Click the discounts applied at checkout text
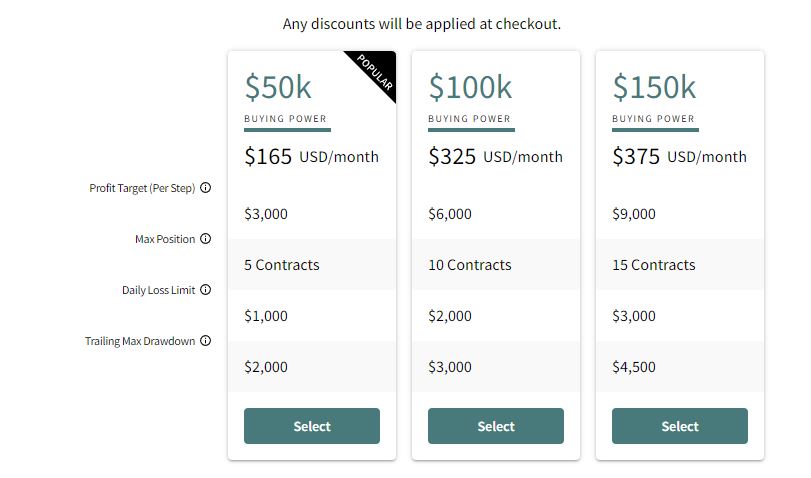 click(422, 23)
